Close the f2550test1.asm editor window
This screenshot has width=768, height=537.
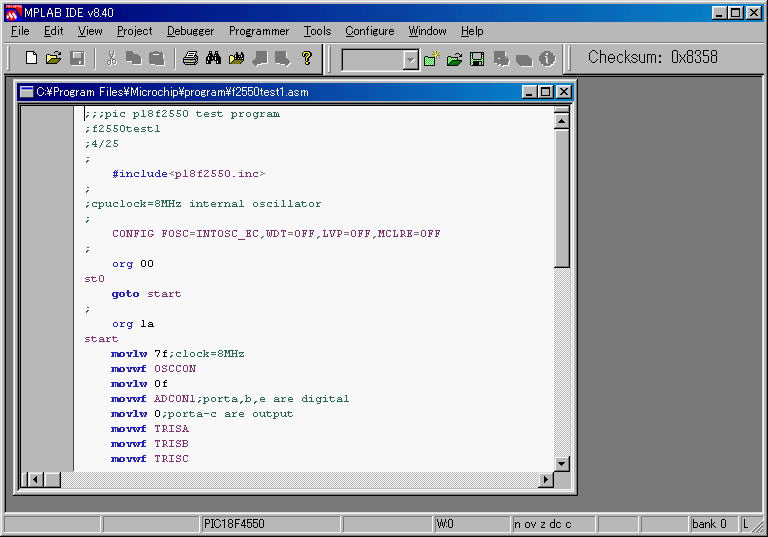point(564,92)
